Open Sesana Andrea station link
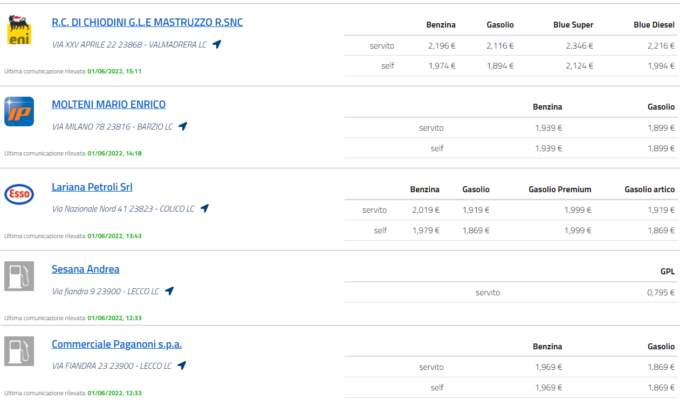The image size is (680, 406). (x=85, y=269)
